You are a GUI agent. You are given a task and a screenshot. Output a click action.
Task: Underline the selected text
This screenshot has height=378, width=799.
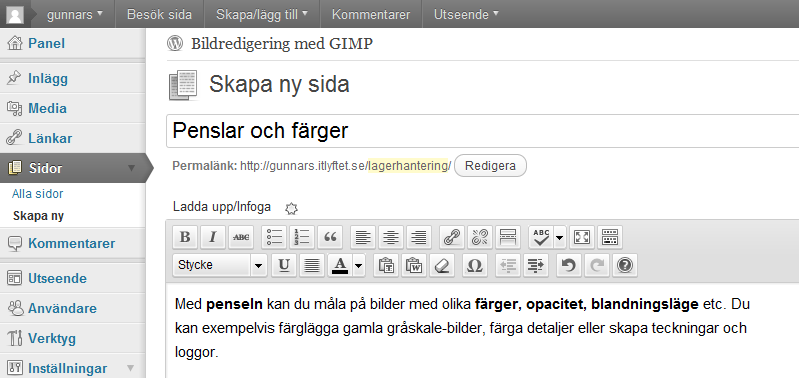click(284, 265)
